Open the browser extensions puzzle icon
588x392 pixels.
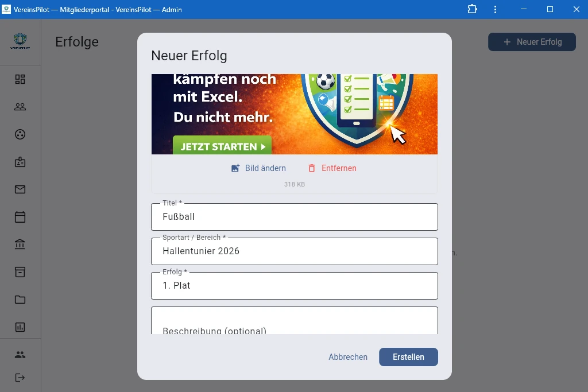[472, 9]
